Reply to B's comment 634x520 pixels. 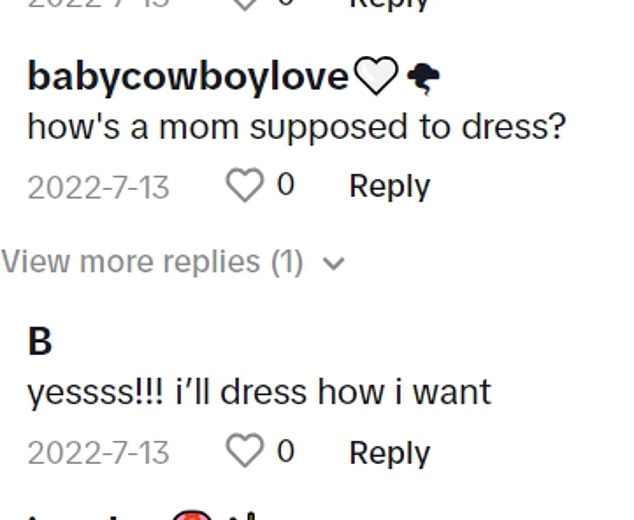(389, 453)
